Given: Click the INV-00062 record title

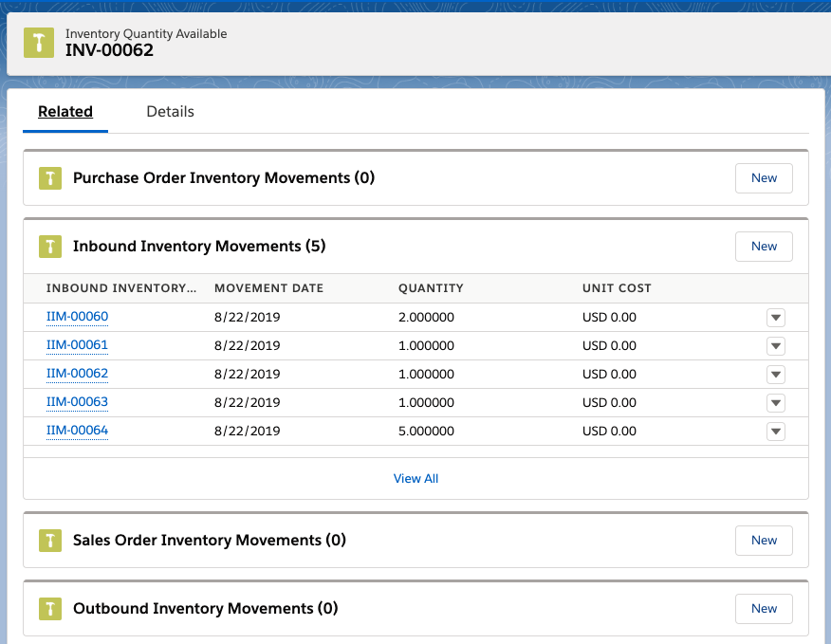Looking at the screenshot, I should (x=109, y=50).
